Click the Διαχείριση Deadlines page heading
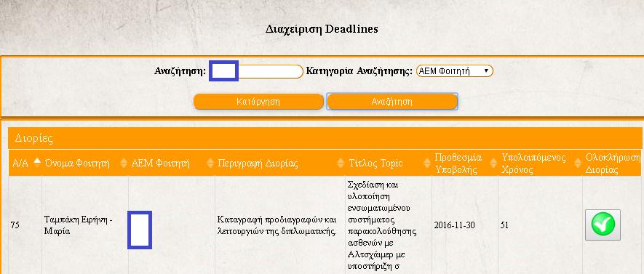644x274 pixels. [x=322, y=29]
